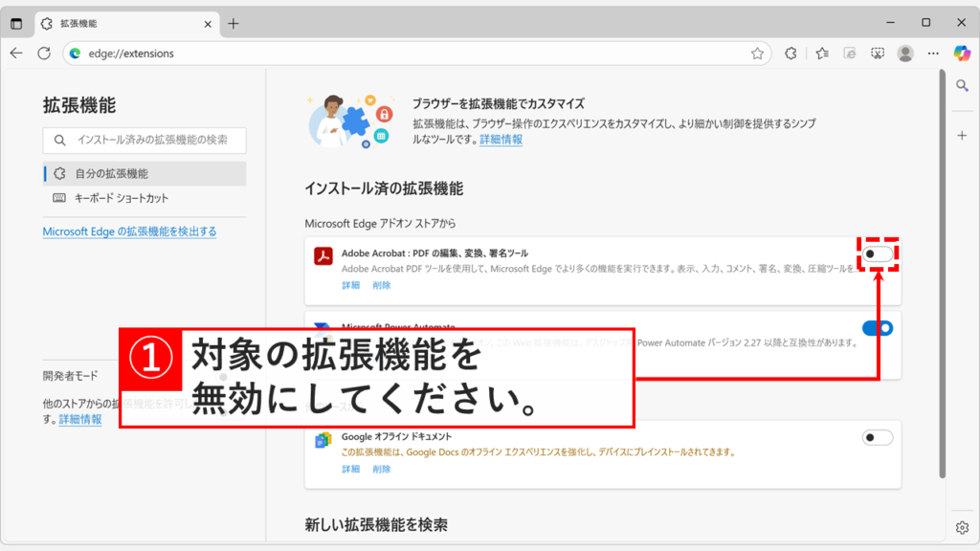Reload the page with the refresh icon
The height and width of the screenshot is (551, 980).
click(x=43, y=54)
